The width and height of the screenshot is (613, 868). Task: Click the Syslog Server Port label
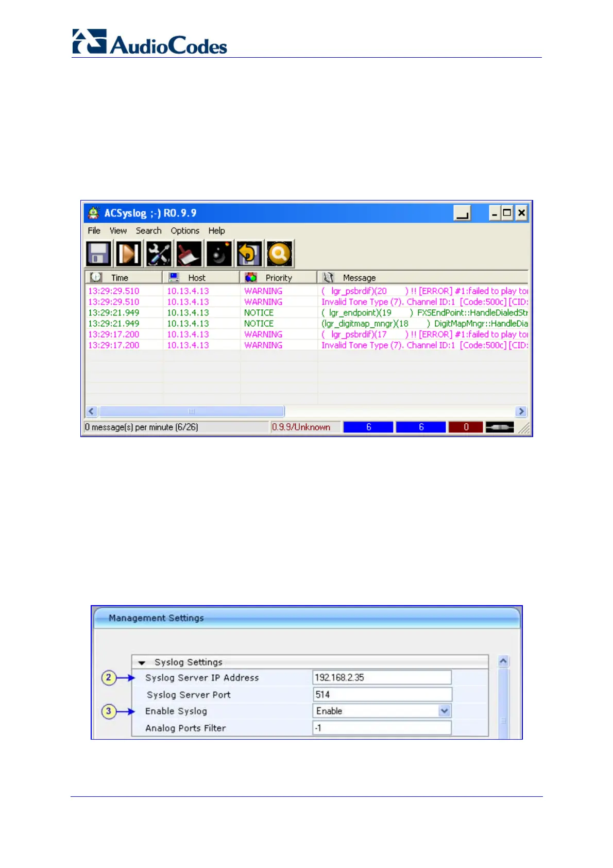(189, 694)
